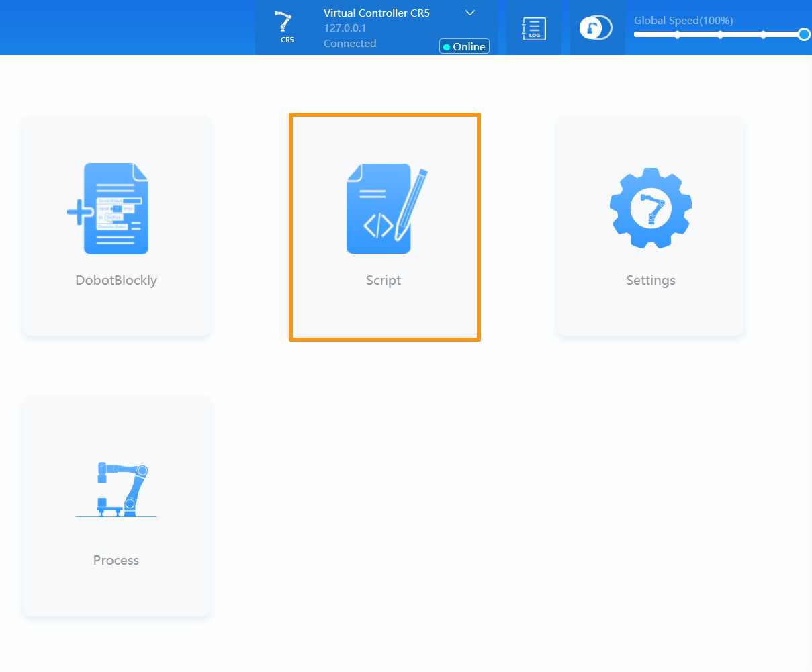Click the Process card label

point(116,560)
